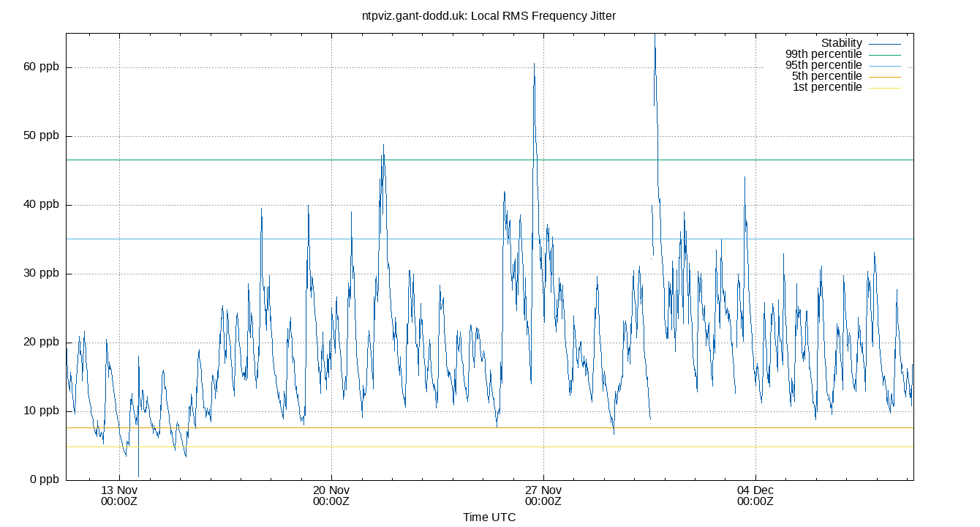Click the teal horizontal percentile line
This screenshot has height=527, width=980.
(x=439, y=160)
